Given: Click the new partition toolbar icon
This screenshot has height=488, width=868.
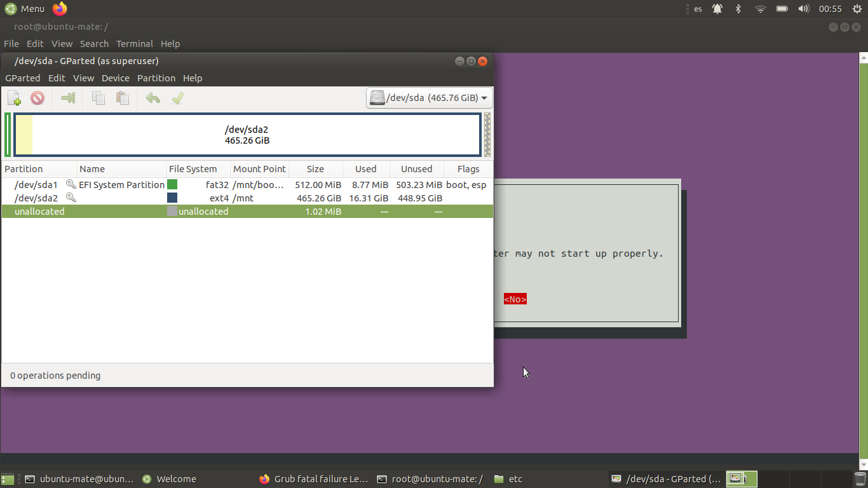Looking at the screenshot, I should 14,98.
